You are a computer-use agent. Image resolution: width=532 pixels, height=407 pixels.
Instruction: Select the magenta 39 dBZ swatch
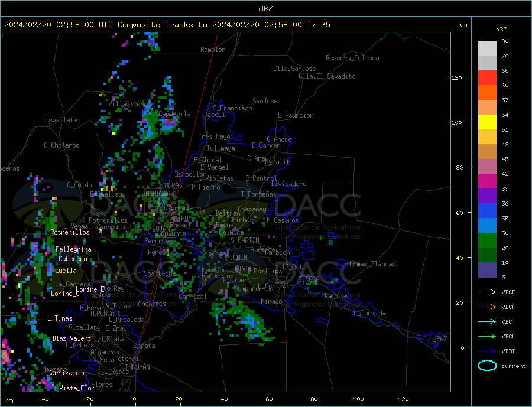[487, 181]
